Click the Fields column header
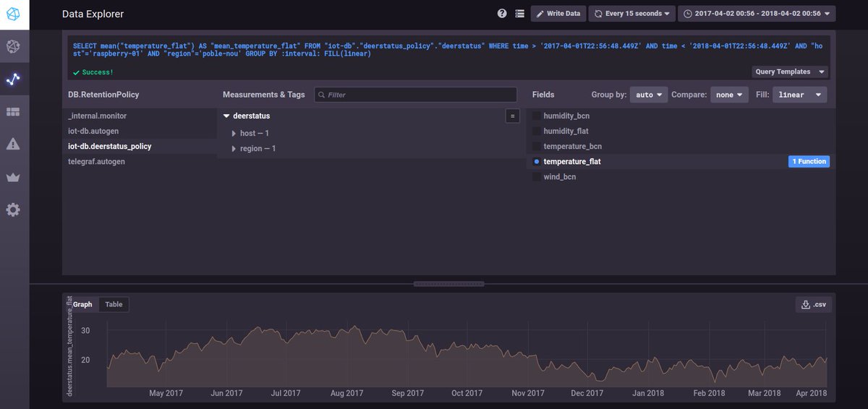 click(543, 95)
